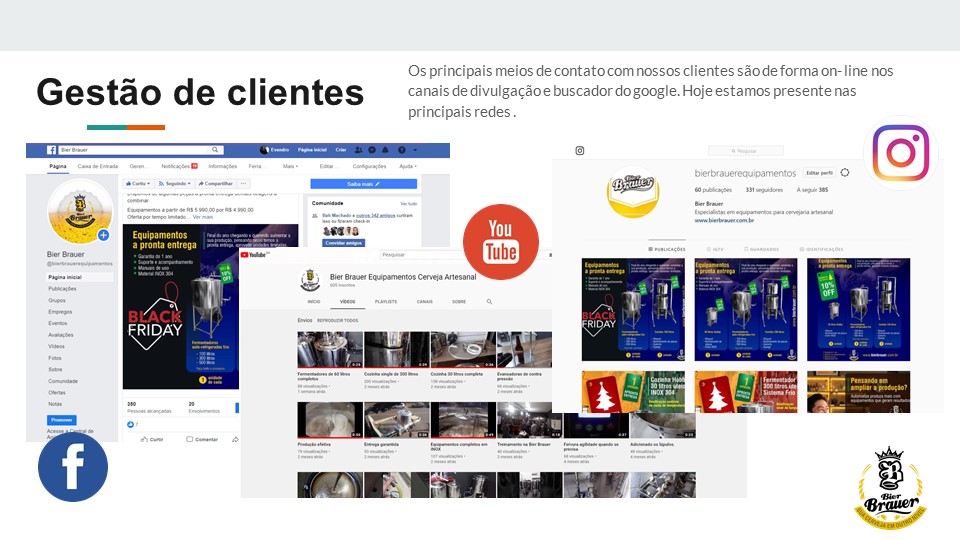Select the INÍCIO tab on YouTube channel
960x540 pixels.
coord(314,301)
